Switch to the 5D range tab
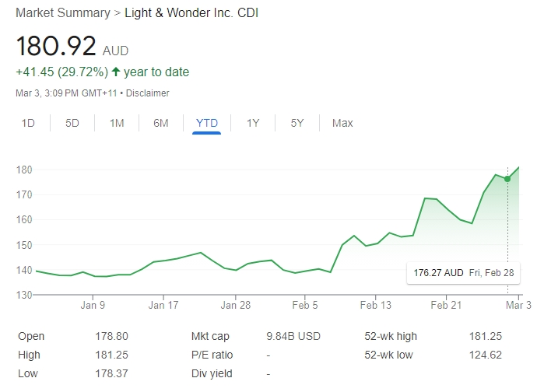Viewport: 558px width, 392px height. pos(72,123)
